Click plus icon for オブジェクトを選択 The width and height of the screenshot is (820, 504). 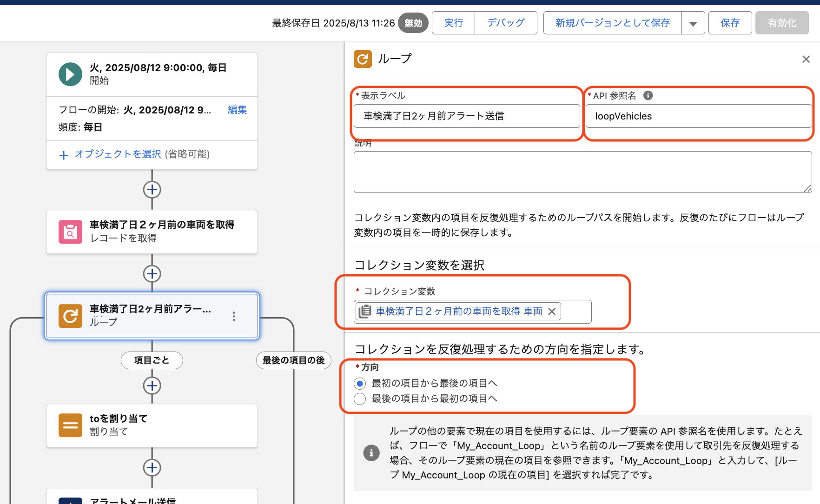[64, 155]
